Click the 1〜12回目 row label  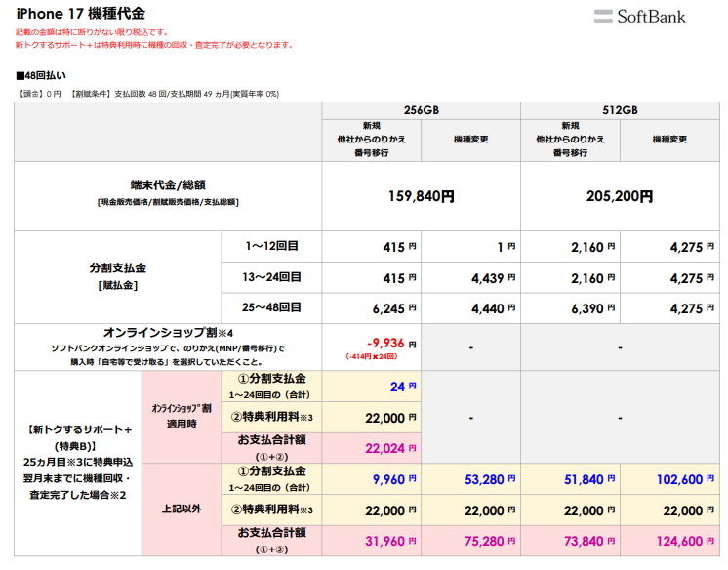coord(270,246)
